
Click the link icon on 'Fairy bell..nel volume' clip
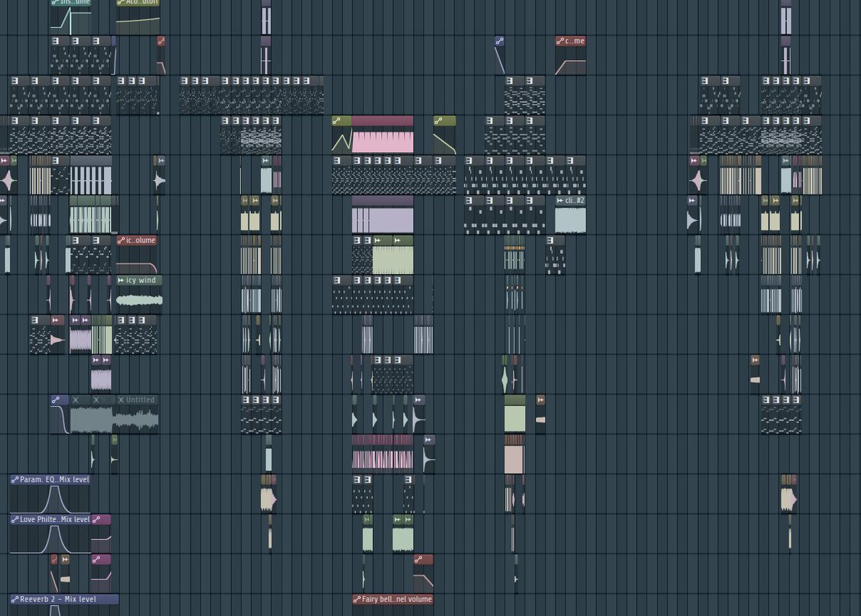tap(358, 599)
